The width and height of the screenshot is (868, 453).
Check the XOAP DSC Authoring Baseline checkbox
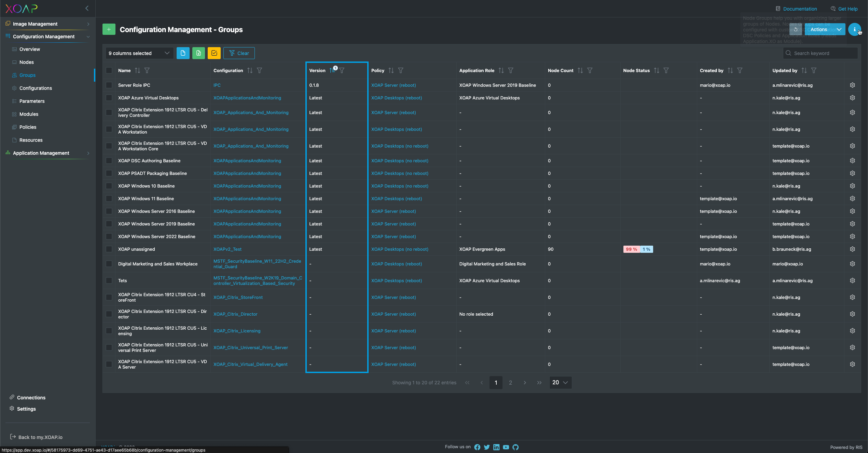pos(109,161)
